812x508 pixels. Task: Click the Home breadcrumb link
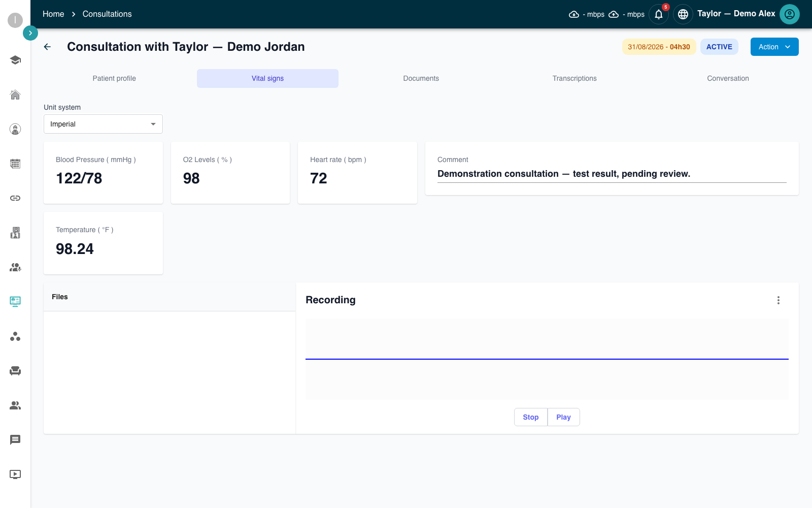[x=53, y=14]
